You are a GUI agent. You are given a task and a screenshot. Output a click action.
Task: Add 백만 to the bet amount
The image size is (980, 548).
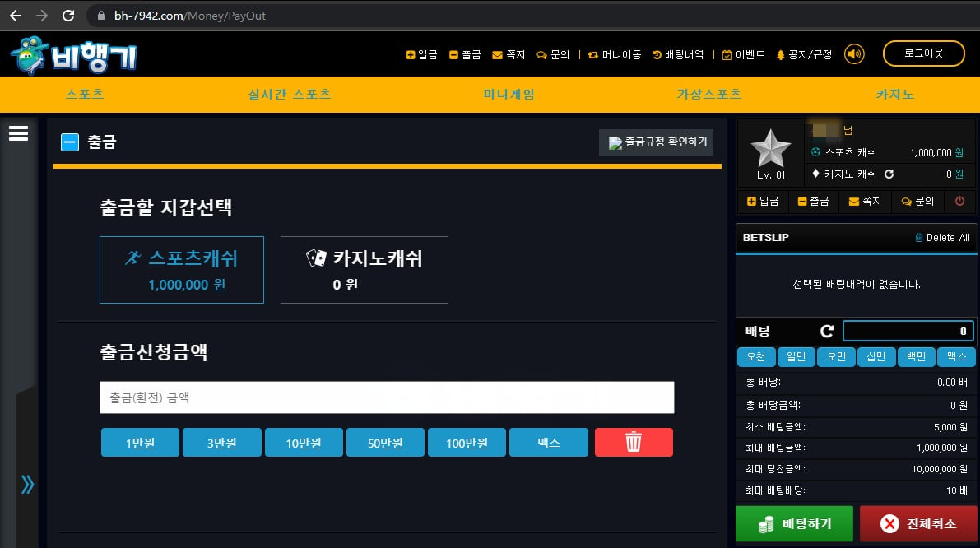tap(917, 357)
